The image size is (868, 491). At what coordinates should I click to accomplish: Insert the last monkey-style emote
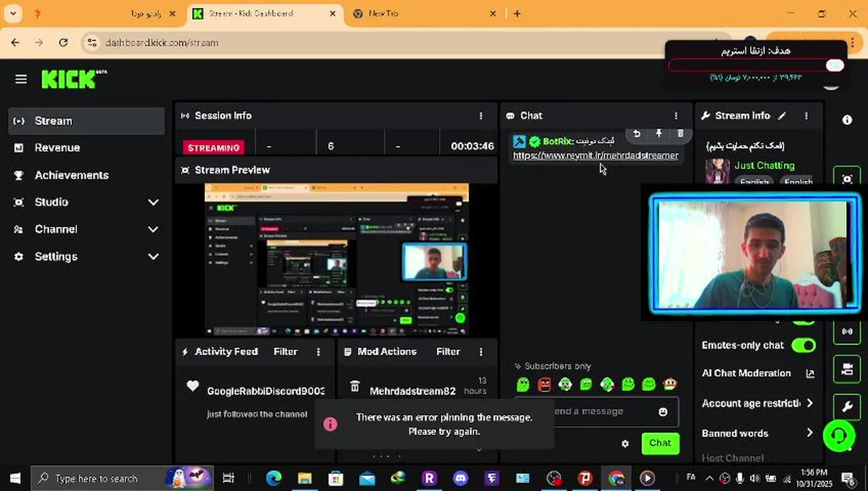pyautogui.click(x=670, y=385)
